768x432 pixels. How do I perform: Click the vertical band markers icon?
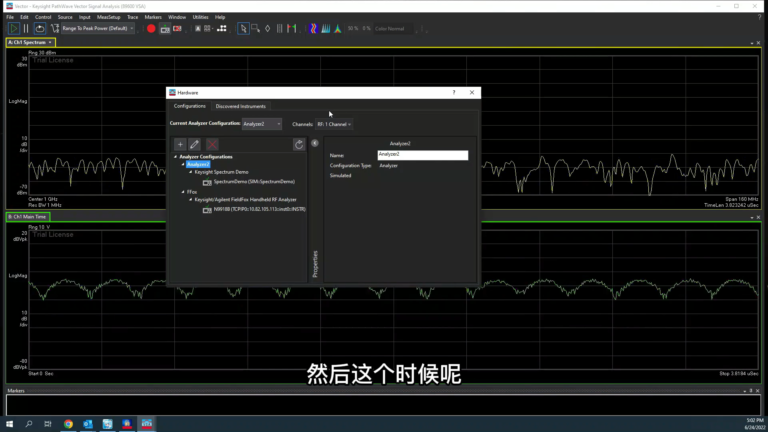click(x=280, y=28)
